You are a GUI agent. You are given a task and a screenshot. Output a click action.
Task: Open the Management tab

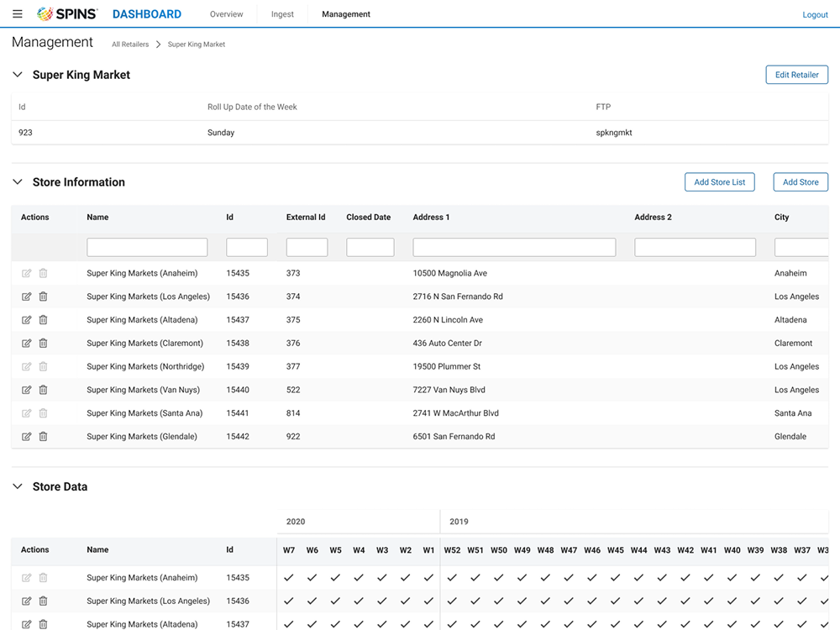(346, 14)
